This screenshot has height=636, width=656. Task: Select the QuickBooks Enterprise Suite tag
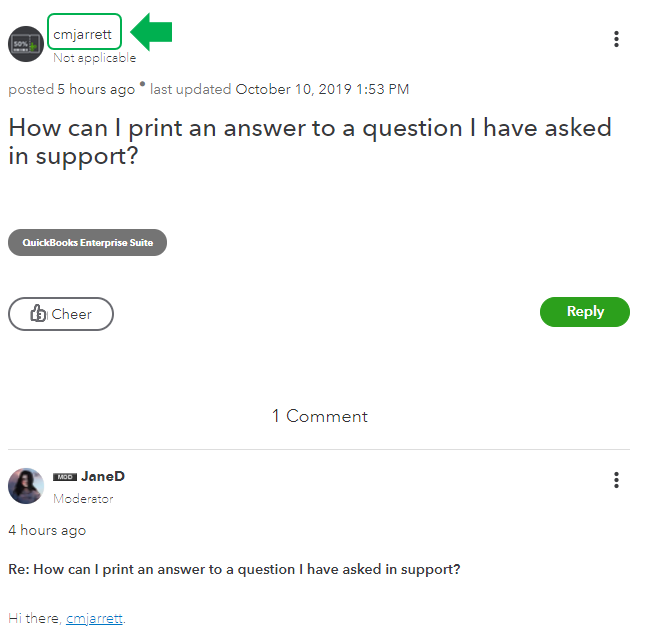(88, 242)
